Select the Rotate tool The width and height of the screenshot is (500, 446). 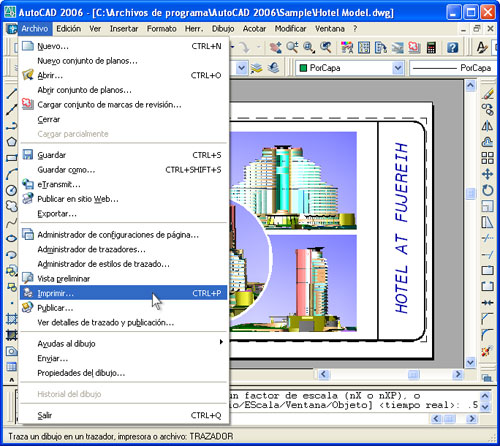tap(487, 190)
